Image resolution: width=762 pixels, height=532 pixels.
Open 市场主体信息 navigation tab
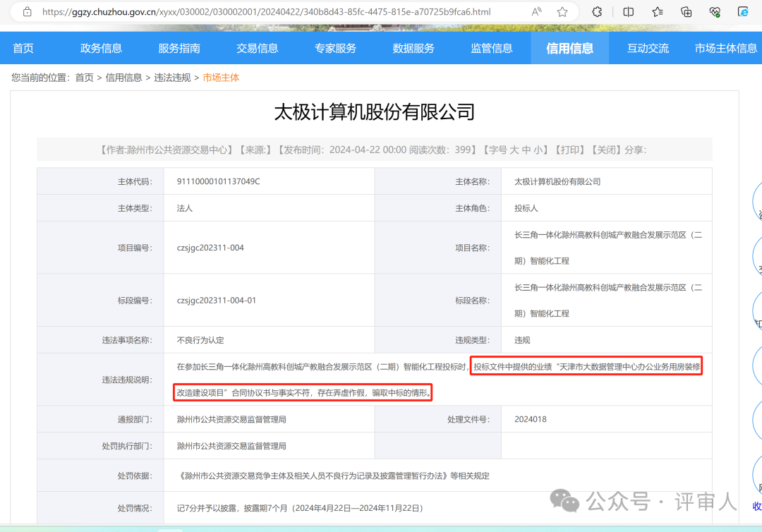pyautogui.click(x=725, y=48)
